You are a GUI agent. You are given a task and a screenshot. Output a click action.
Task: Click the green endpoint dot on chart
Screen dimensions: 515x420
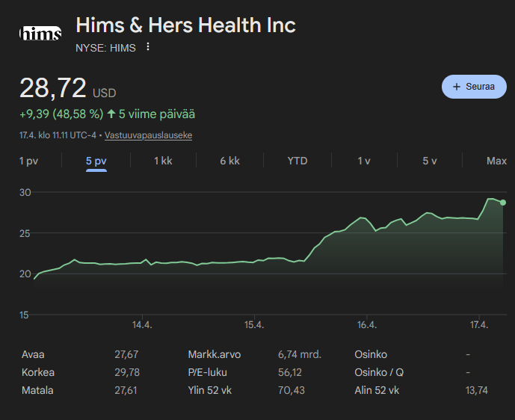pyautogui.click(x=503, y=203)
